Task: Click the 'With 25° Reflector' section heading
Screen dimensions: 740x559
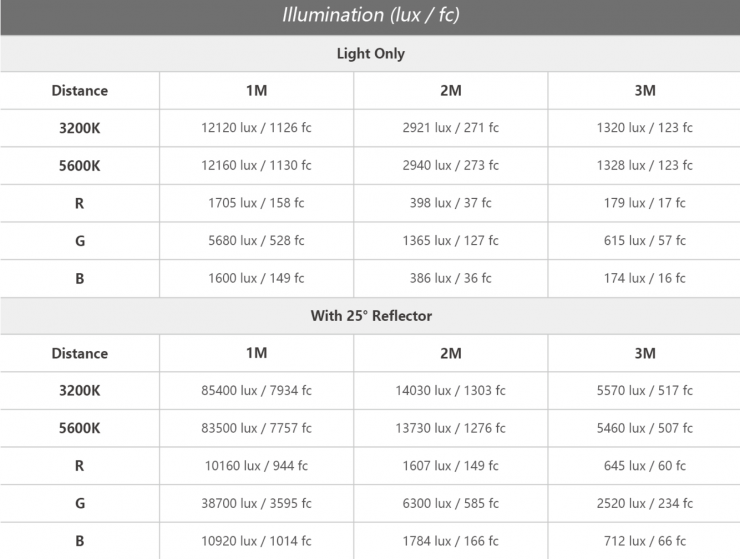Action: 370,316
